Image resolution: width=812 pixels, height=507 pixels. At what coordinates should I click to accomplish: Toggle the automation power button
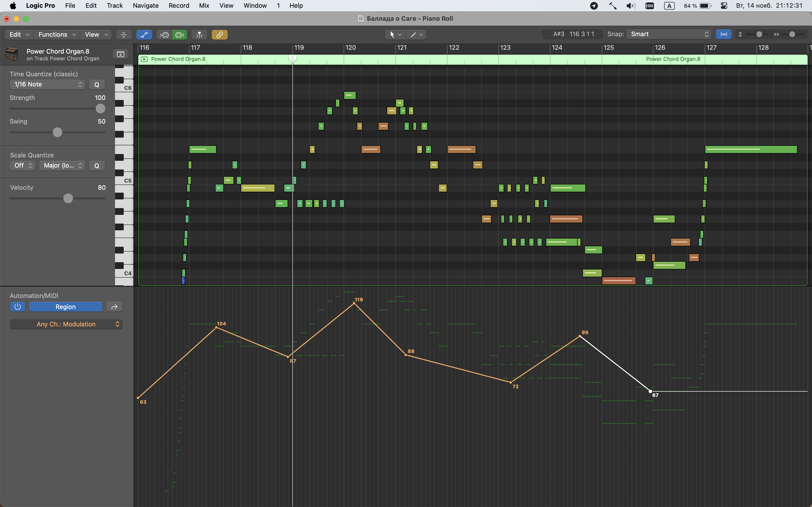[17, 306]
